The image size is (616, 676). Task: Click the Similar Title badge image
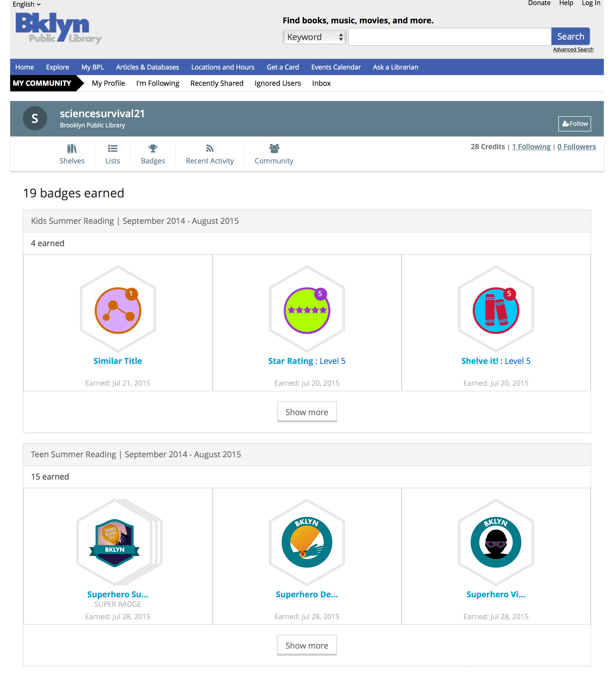[118, 311]
